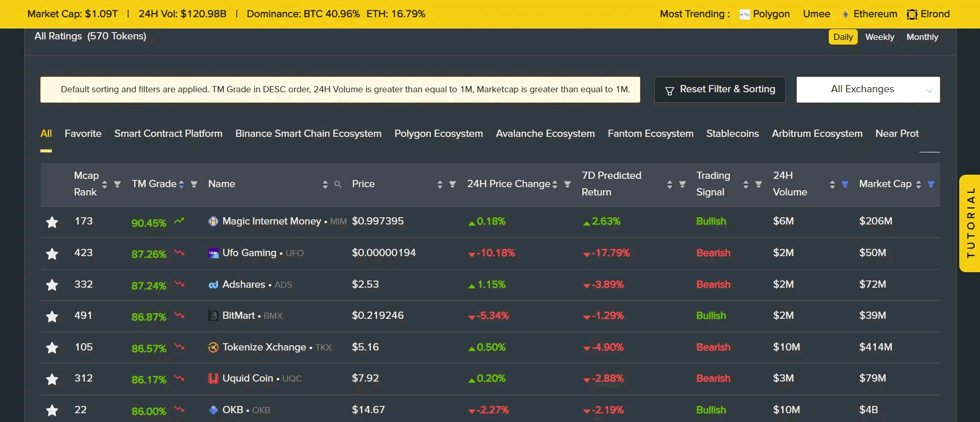The width and height of the screenshot is (980, 422).
Task: Open Avalanche Ecosystem tab
Action: point(545,134)
